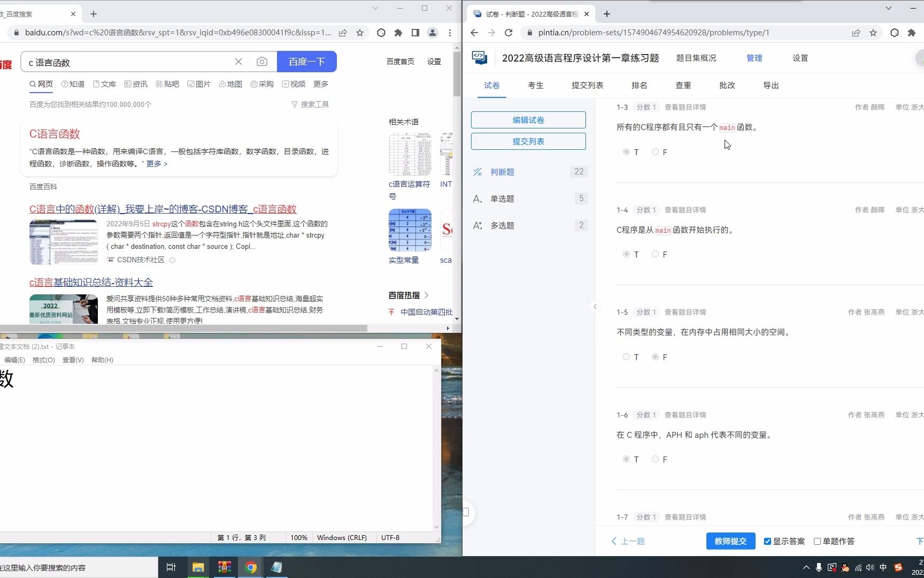
Task: Expand the 百度热搜 section arrow
Action: (426, 295)
